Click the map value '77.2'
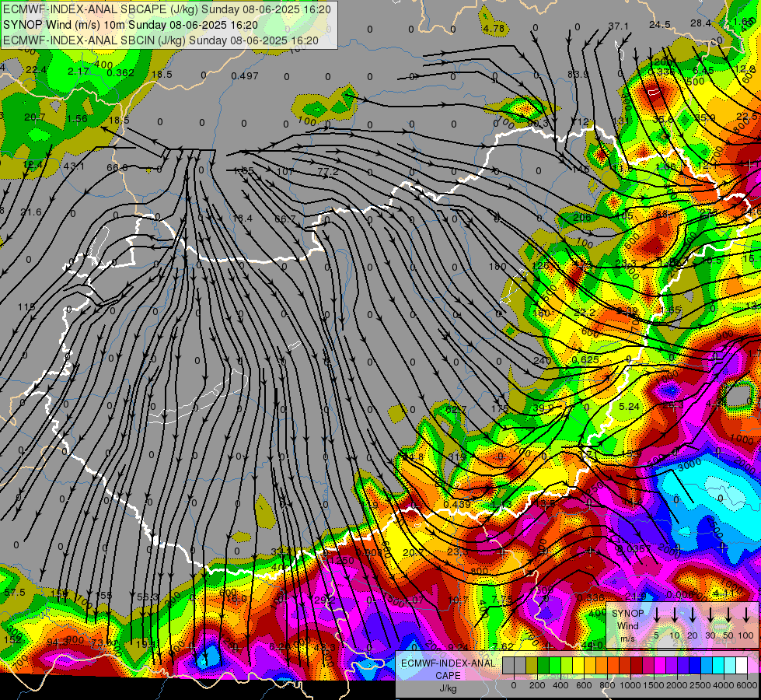 pyautogui.click(x=327, y=172)
